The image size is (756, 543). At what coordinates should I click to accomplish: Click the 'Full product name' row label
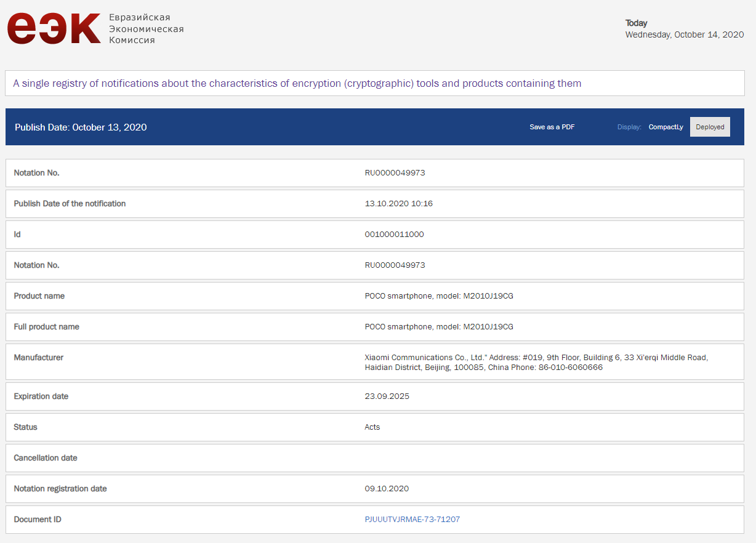[47, 327]
